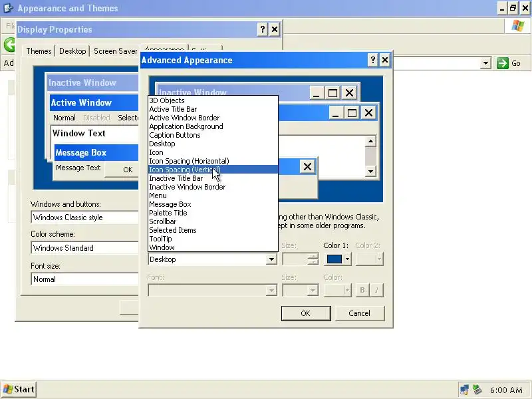Click preview active window minimize button
The image size is (532, 399).
pyautogui.click(x=336, y=112)
